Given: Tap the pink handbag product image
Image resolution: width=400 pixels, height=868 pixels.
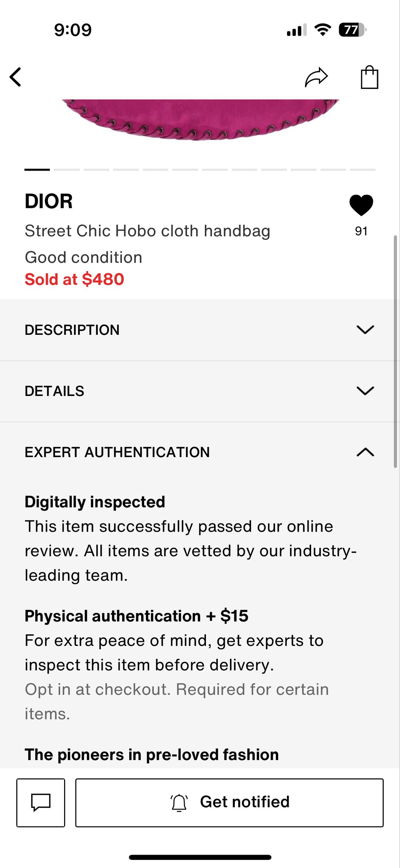Looking at the screenshot, I should point(200,119).
